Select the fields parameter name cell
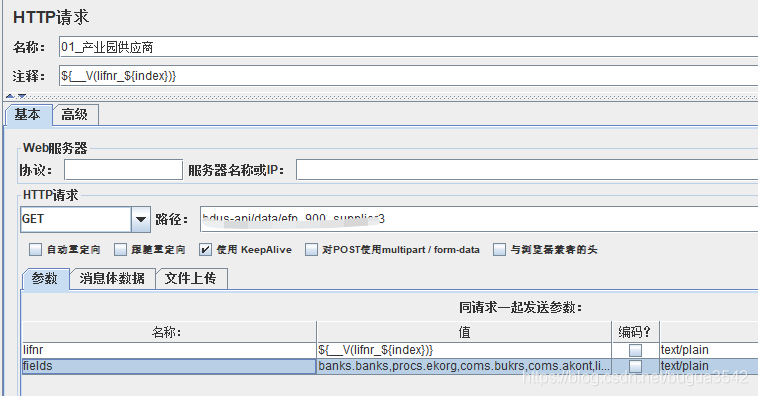The image size is (758, 396). click(x=169, y=366)
